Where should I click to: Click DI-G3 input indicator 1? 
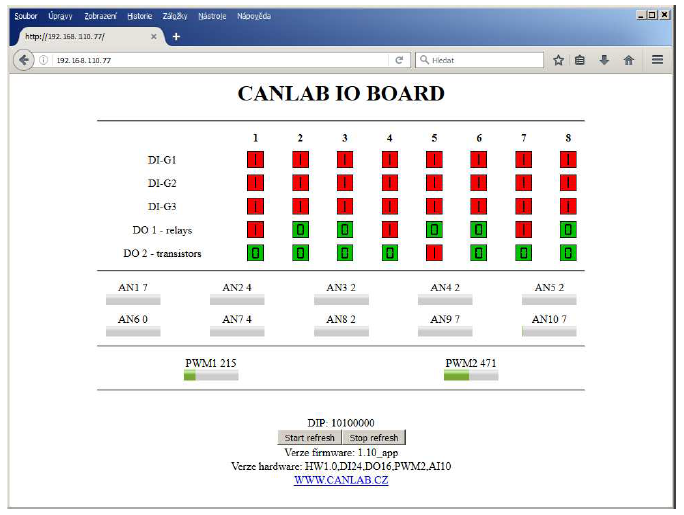tap(256, 206)
